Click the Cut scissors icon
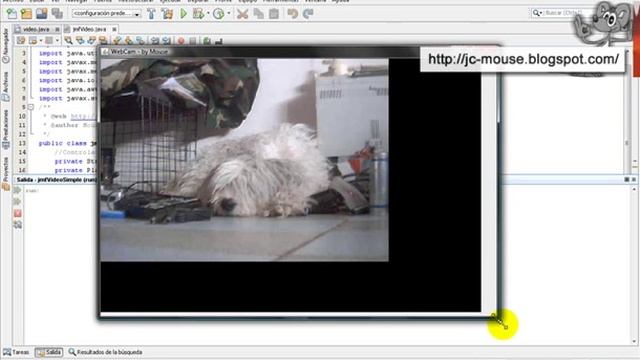The height and width of the screenshot is (360, 640). tap(242, 14)
